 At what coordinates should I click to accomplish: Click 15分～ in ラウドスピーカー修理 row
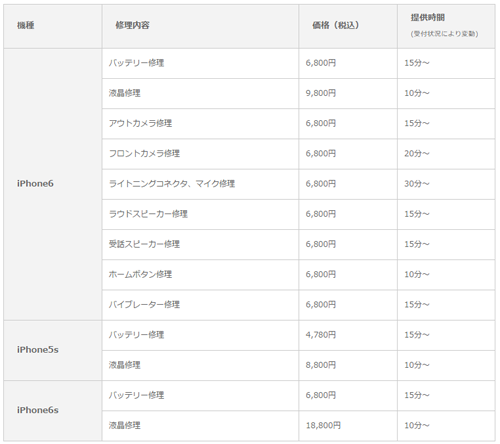coord(417,214)
